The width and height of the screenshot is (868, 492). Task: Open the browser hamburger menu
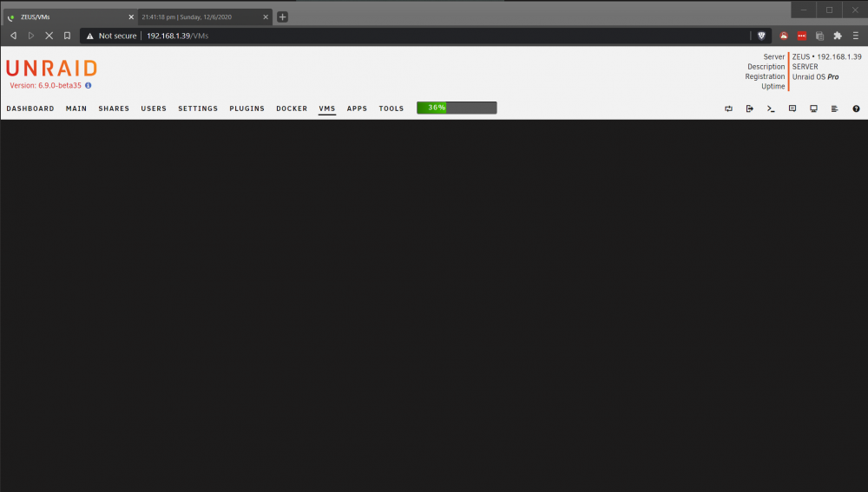click(x=855, y=36)
